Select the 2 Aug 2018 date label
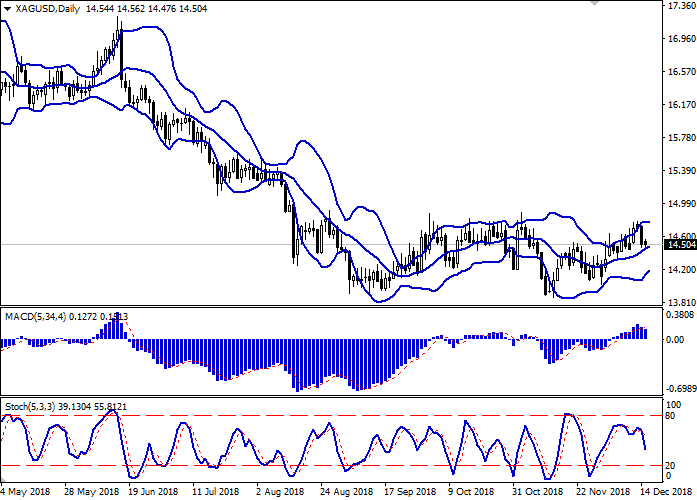 pyautogui.click(x=281, y=492)
